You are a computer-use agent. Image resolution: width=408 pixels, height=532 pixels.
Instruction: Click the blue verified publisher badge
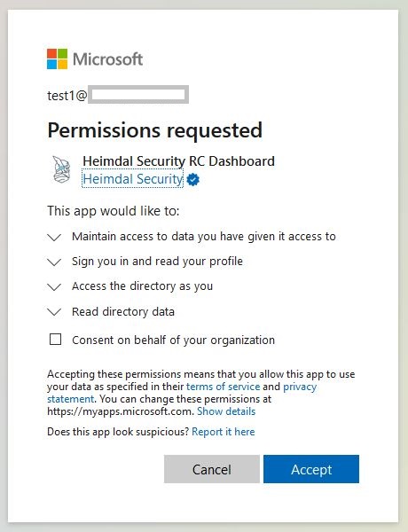click(x=192, y=179)
